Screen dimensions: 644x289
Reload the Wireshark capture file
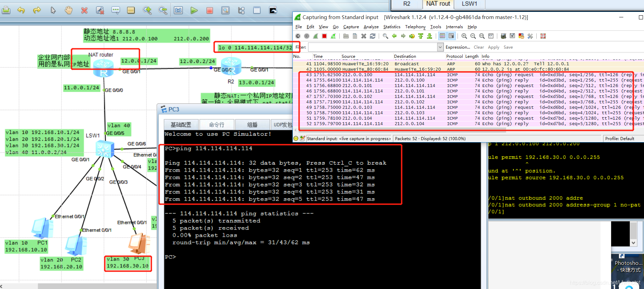click(x=372, y=36)
